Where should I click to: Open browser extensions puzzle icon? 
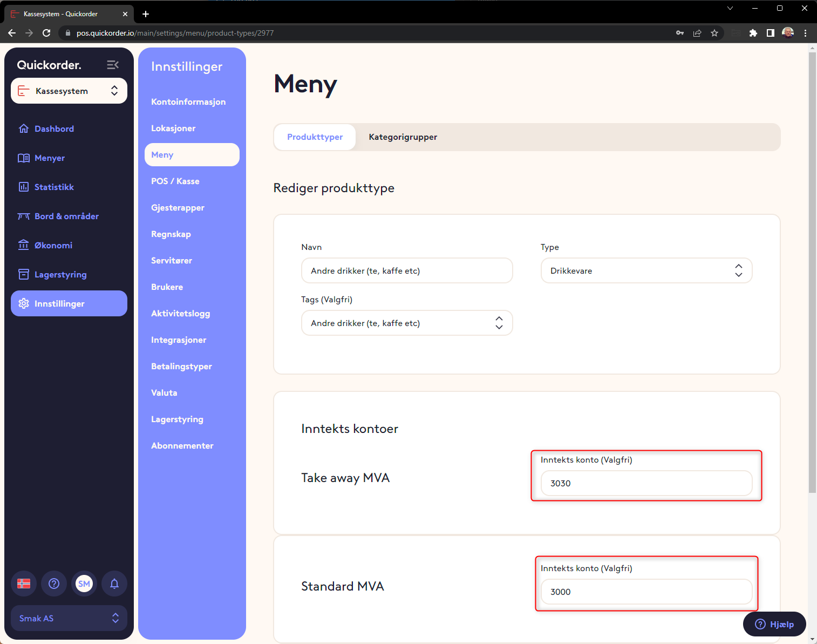753,33
